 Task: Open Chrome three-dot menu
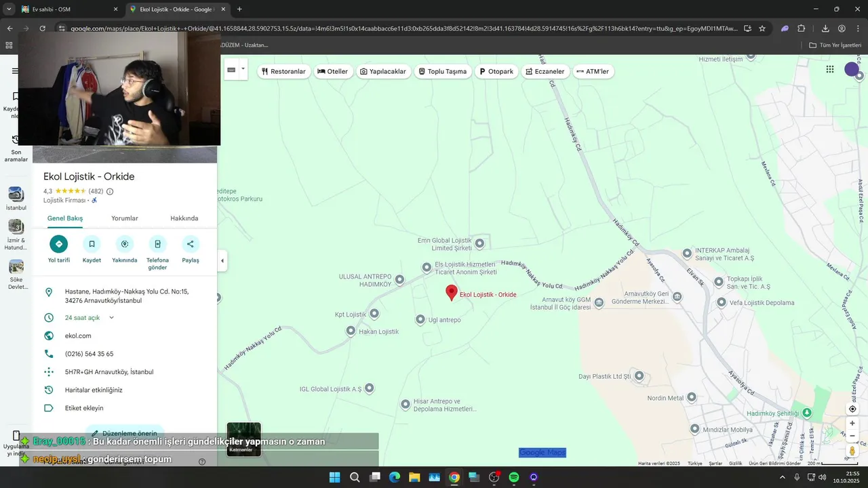pos(858,28)
